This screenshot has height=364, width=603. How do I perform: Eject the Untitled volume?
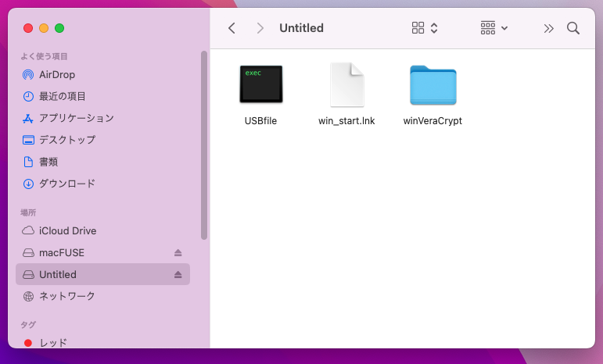pos(178,275)
